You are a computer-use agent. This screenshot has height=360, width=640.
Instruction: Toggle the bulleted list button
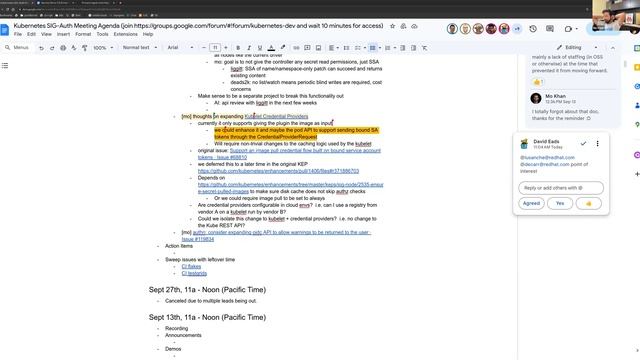pyautogui.click(x=372, y=48)
